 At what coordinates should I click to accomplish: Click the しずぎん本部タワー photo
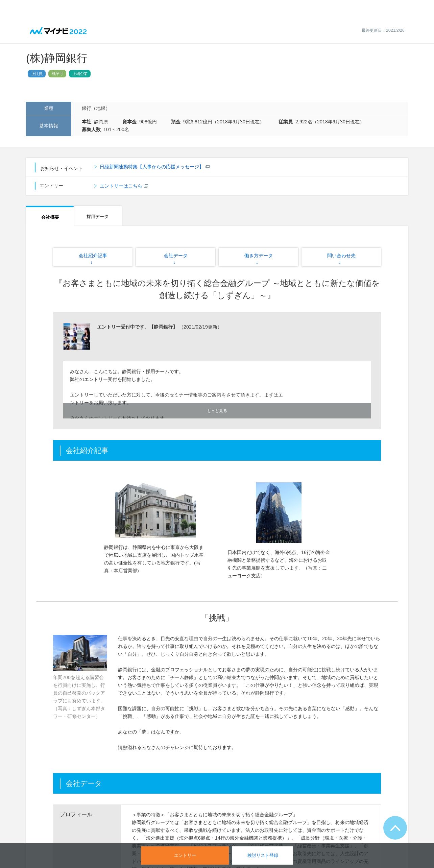coord(80,653)
